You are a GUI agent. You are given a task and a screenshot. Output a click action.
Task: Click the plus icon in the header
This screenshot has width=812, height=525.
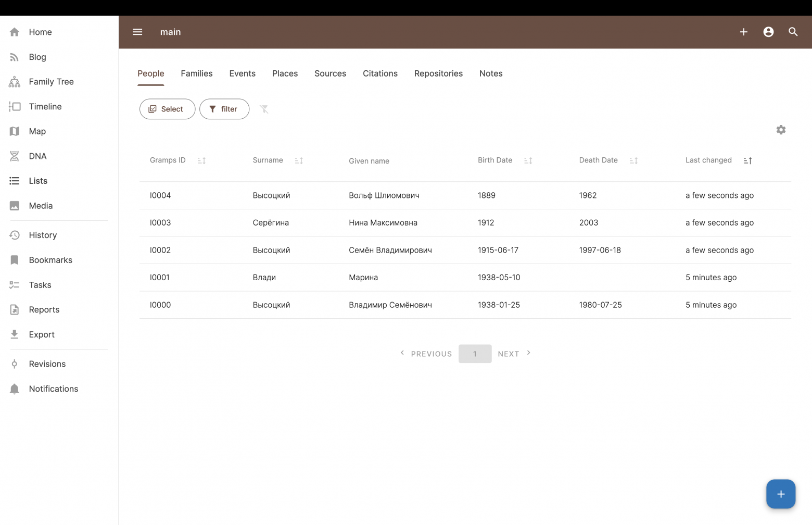[744, 32]
